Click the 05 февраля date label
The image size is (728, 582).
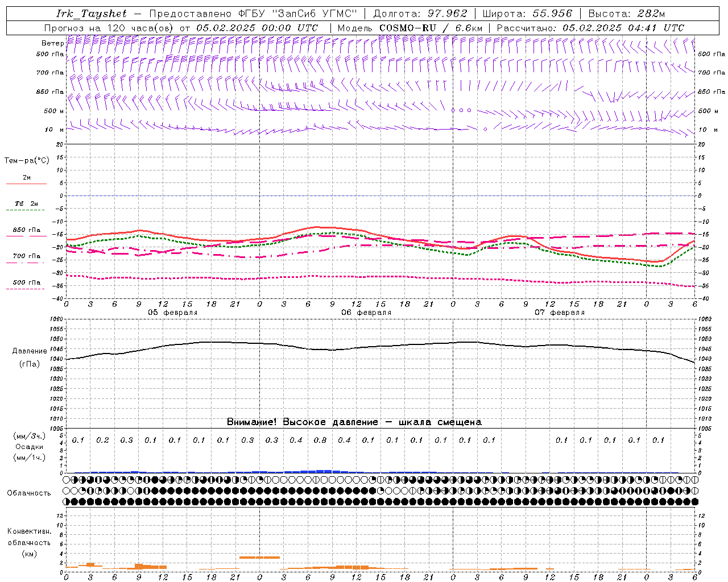click(173, 313)
